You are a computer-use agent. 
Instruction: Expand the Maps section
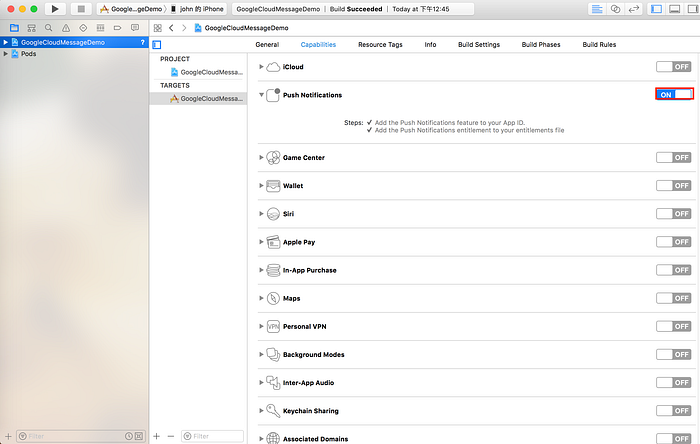click(261, 298)
